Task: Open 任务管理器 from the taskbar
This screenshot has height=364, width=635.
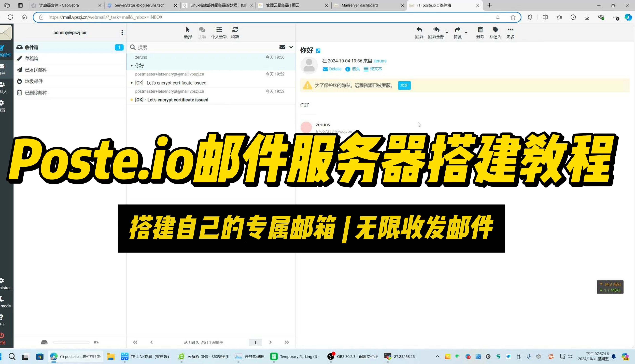Action: click(x=249, y=356)
